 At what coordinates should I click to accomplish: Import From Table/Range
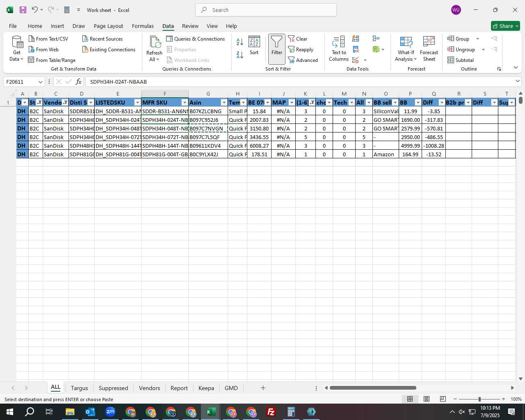tap(52, 60)
